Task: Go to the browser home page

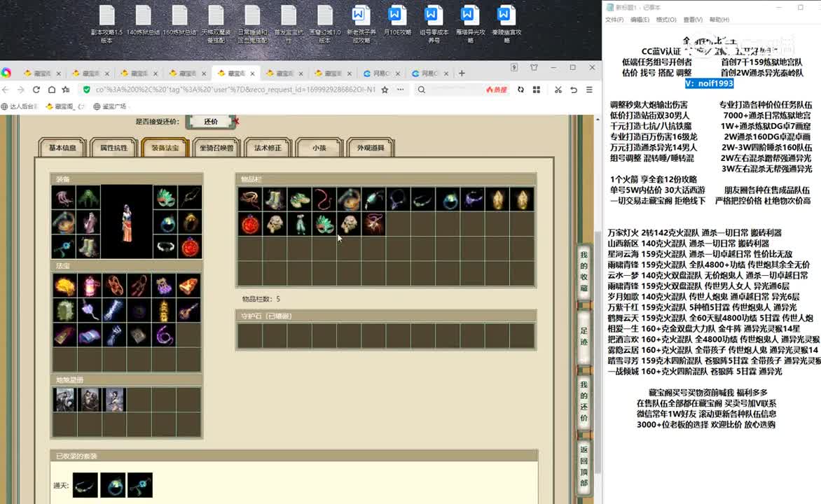Action: [x=51, y=90]
